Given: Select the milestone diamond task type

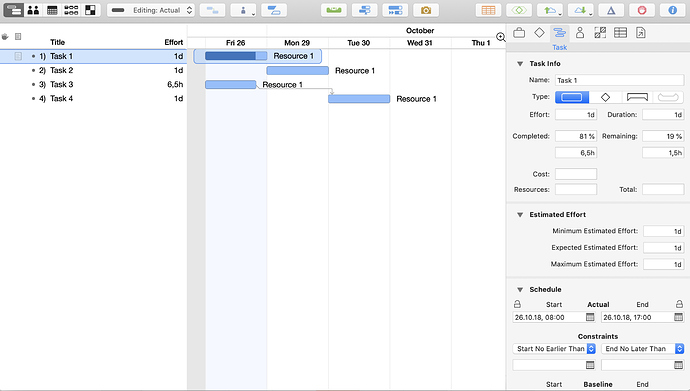Looking at the screenshot, I should point(606,97).
